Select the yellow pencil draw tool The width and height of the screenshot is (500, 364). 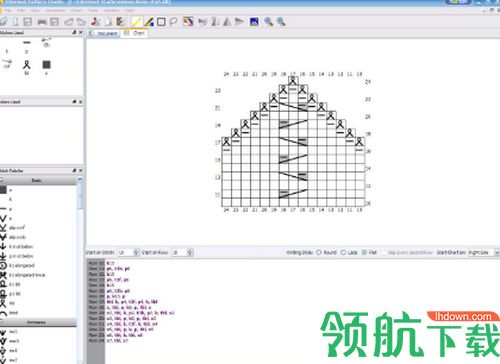(x=137, y=22)
